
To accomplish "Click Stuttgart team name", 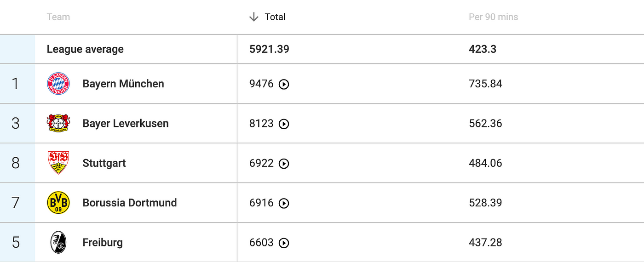I will [x=104, y=163].
